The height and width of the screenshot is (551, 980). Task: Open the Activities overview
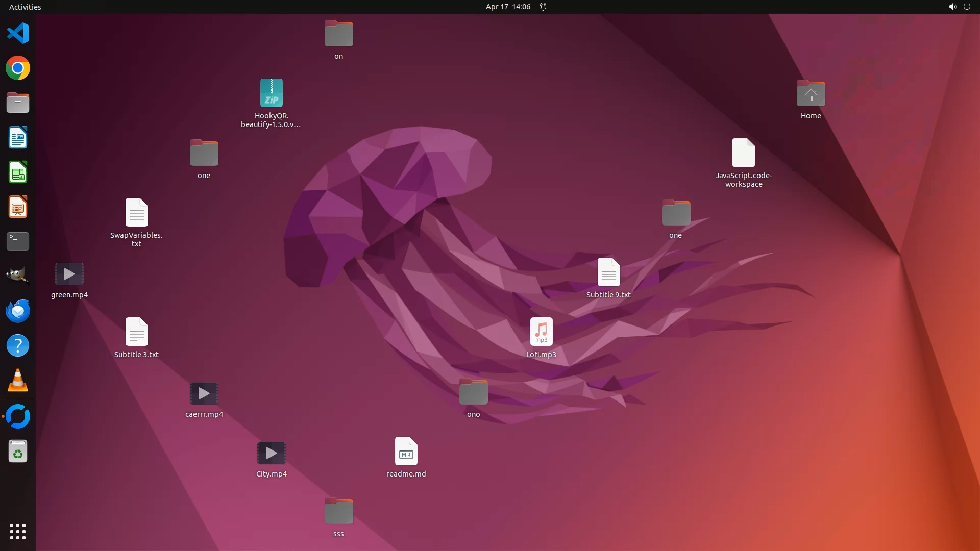[25, 7]
